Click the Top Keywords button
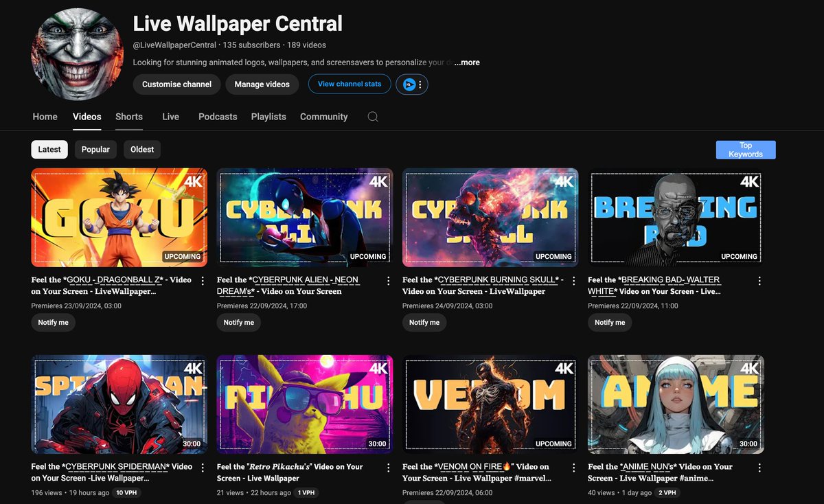Screen dimensions: 824x504 coord(746,150)
